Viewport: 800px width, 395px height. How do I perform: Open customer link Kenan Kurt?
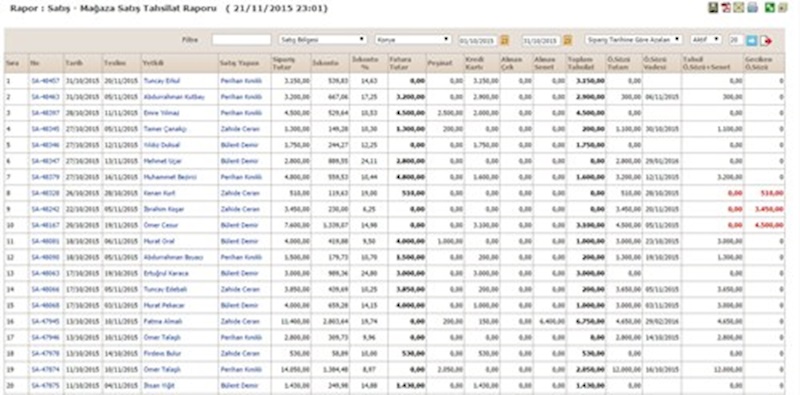point(160,193)
